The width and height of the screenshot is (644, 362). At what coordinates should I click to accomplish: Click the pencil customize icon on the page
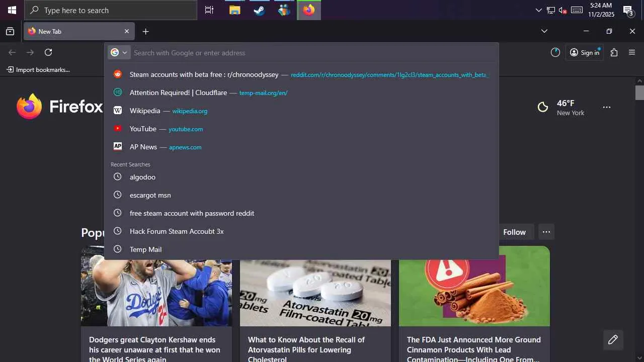click(613, 340)
